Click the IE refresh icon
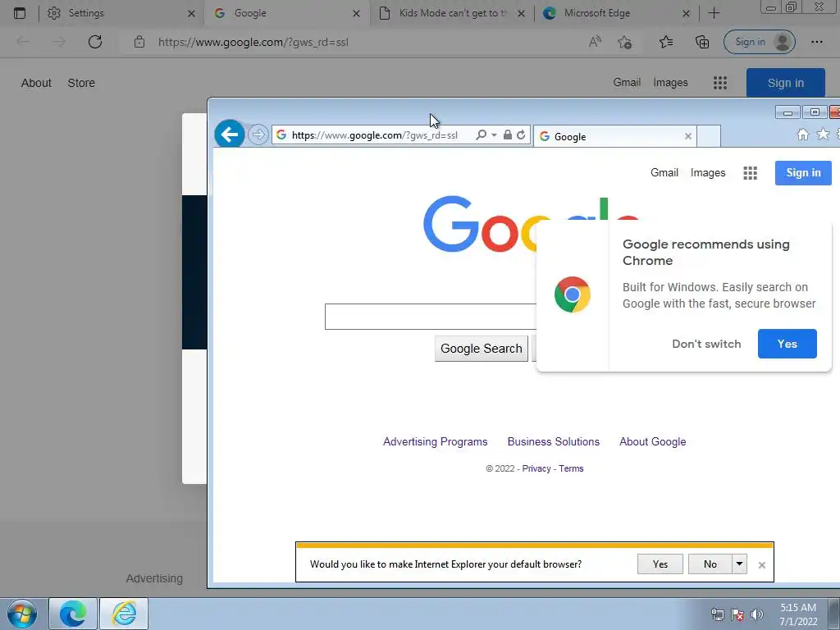This screenshot has width=840, height=630. pyautogui.click(x=521, y=135)
